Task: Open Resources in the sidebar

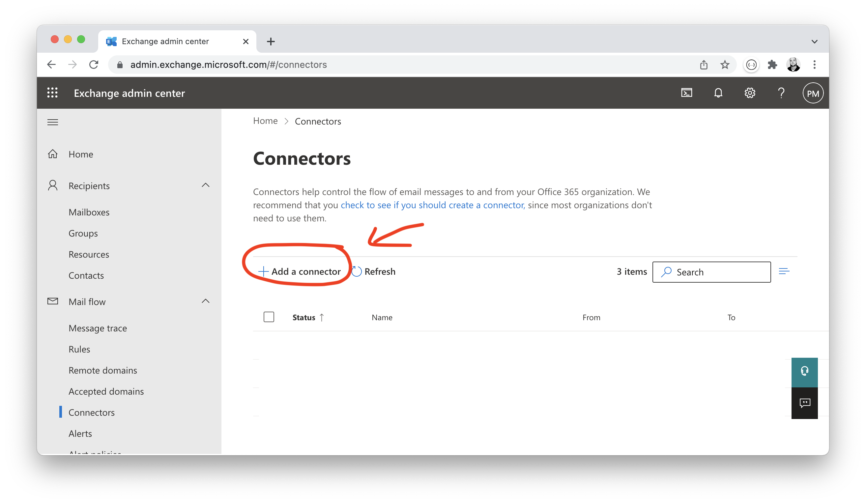Action: tap(89, 254)
